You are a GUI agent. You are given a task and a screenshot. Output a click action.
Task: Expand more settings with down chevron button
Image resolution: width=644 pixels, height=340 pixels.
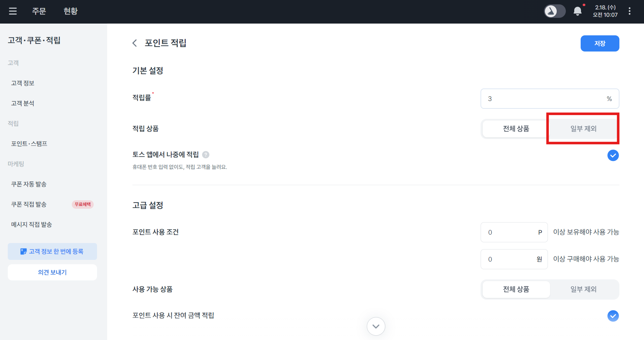(x=376, y=326)
